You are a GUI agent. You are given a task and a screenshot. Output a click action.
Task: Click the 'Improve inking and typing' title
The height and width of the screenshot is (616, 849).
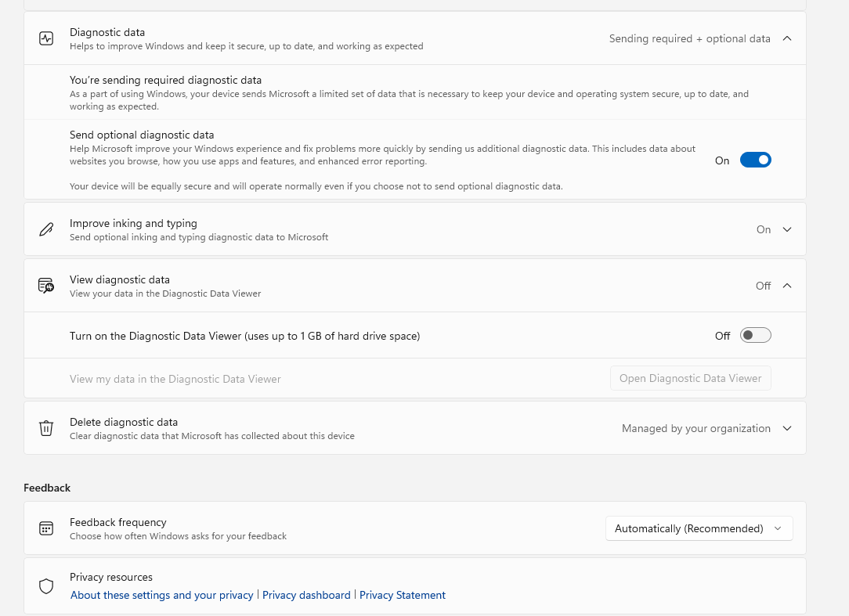tap(133, 224)
